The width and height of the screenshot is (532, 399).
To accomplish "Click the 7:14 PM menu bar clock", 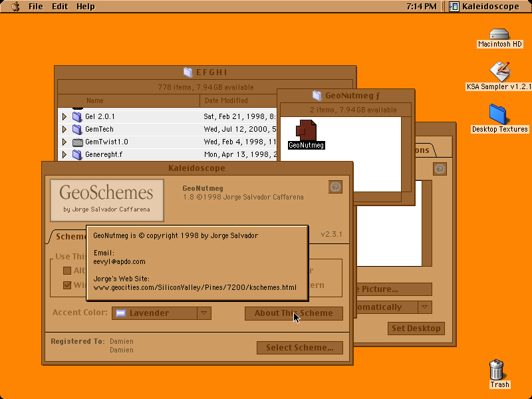I will pos(422,7).
